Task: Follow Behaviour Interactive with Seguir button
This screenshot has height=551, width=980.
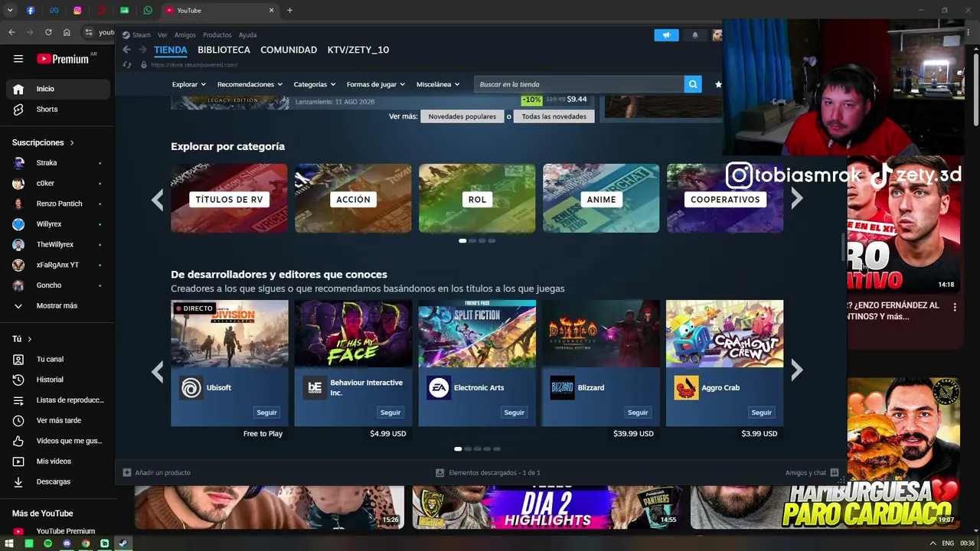Action: (390, 412)
